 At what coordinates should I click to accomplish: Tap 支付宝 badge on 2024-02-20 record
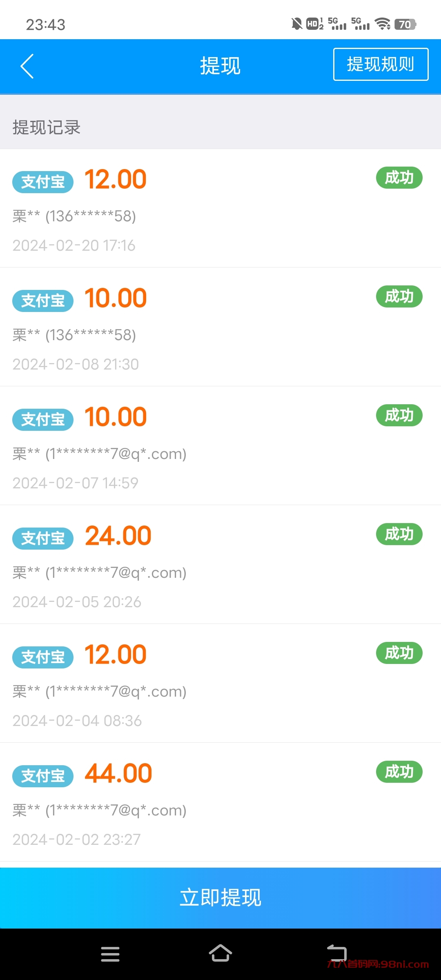[x=43, y=182]
